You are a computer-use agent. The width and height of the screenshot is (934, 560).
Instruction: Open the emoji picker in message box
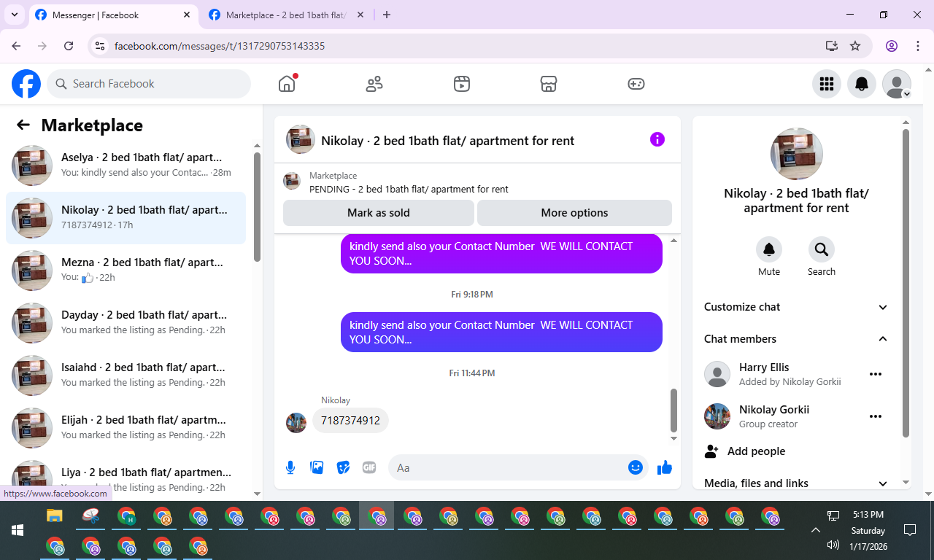636,467
